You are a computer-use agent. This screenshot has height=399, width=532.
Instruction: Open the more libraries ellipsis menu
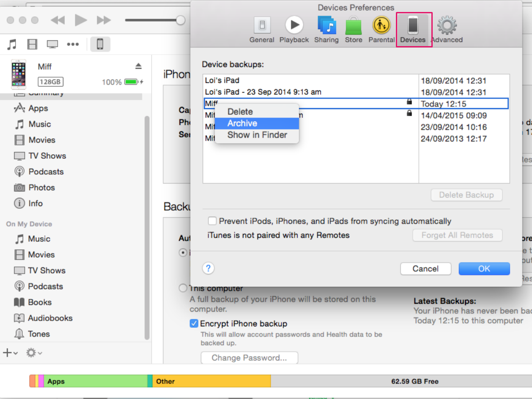tap(73, 44)
